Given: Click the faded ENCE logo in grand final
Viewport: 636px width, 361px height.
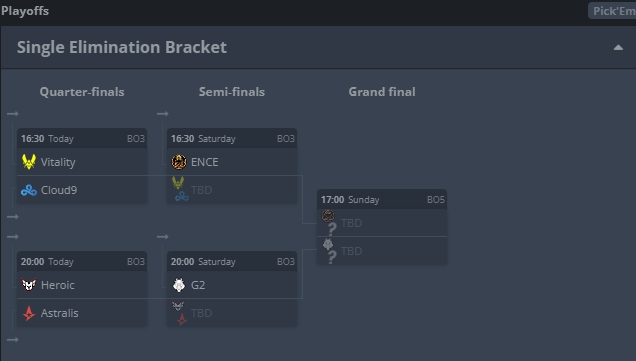Looking at the screenshot, I should [x=328, y=216].
